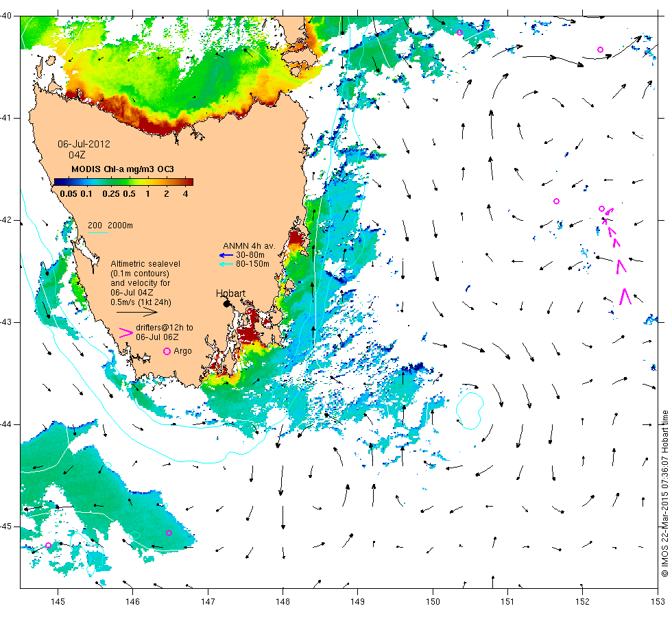Viewport: 672px width, 617px height.
Task: Click the Argo float marker near 146.5E, 45S
Action: coord(169,533)
